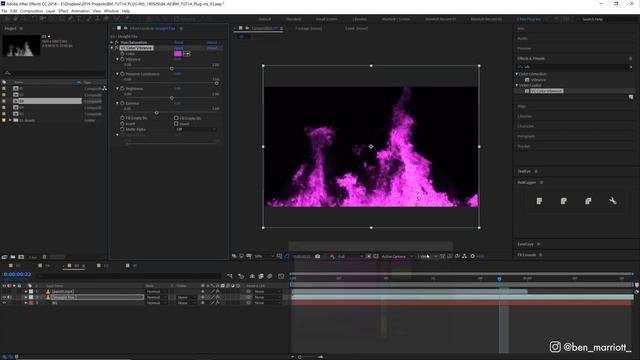Screen dimensions: 640x360
Task: Enable frame blending for the timeline
Action: [261, 276]
